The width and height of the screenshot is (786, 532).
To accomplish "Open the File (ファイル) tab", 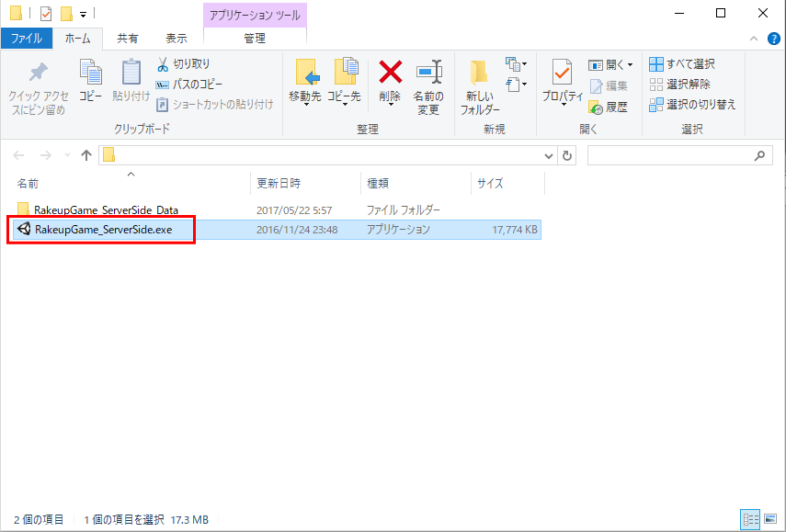I will tap(27, 38).
